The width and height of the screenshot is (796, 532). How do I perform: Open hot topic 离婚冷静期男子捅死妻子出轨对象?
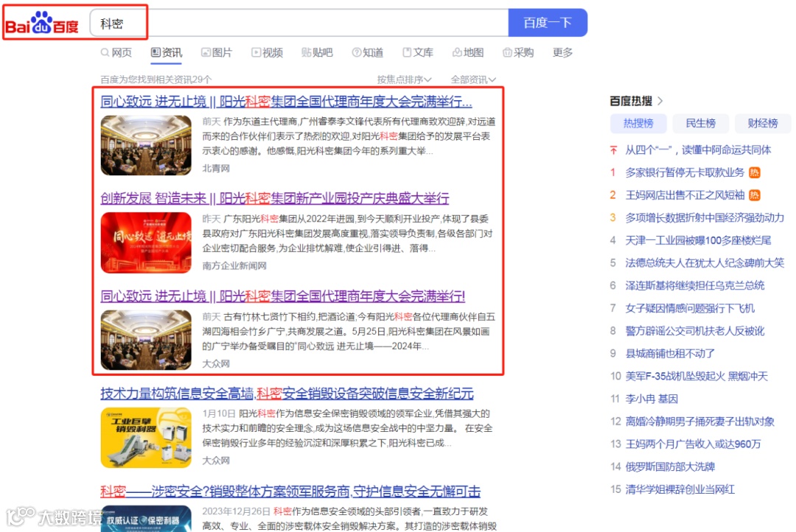click(x=699, y=421)
